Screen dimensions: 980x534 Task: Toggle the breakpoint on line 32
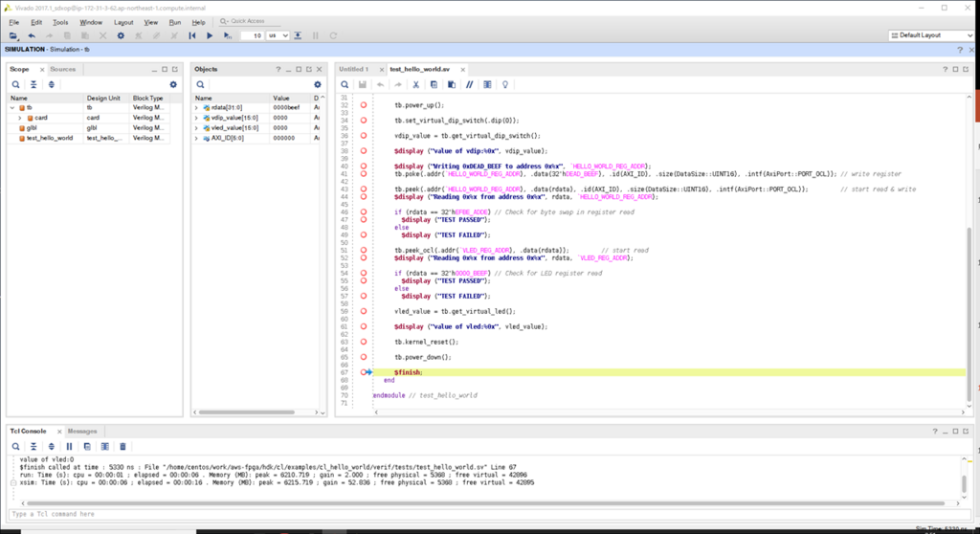click(x=363, y=105)
